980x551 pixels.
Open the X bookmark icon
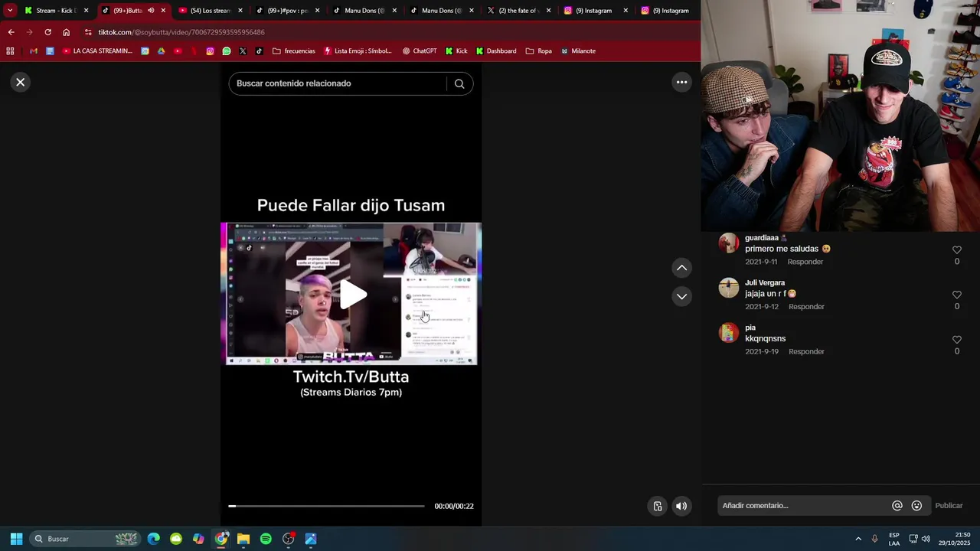(x=243, y=51)
